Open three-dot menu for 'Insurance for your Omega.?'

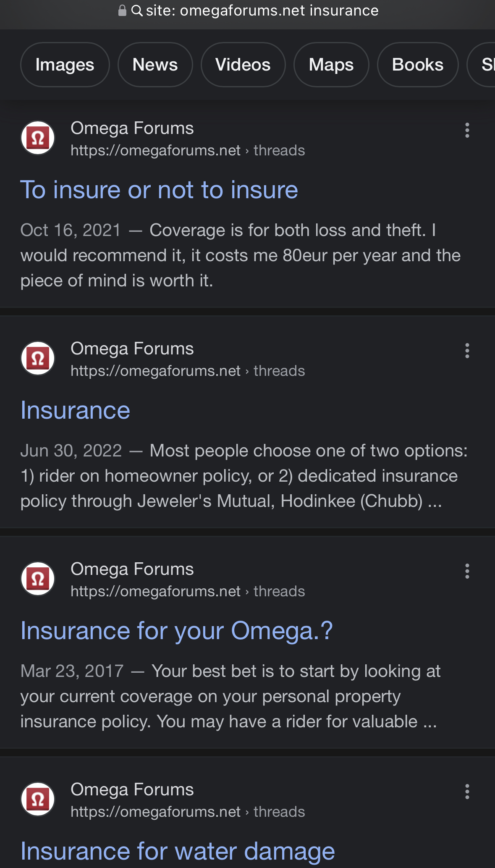tap(467, 571)
